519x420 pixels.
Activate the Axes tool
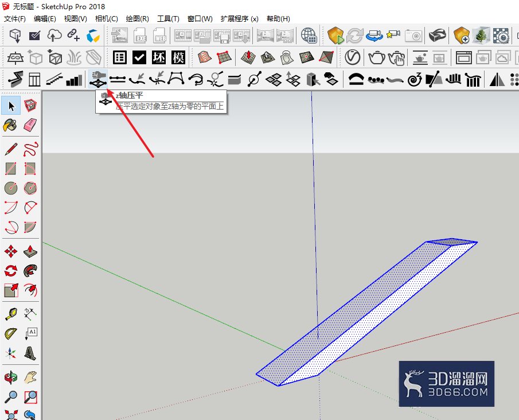[x=10, y=353]
